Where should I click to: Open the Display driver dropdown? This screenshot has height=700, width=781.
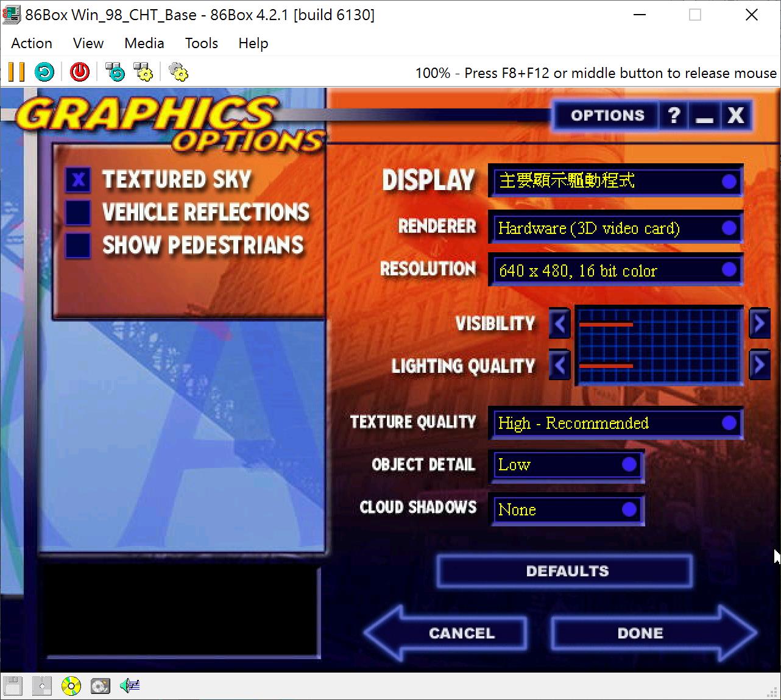pos(616,180)
